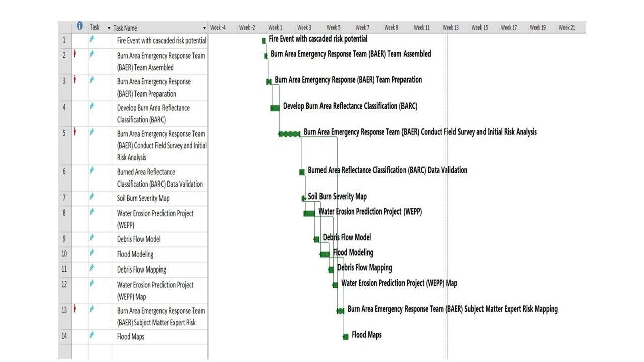Select the Debris Flow Model Gantt bar
The width and height of the screenshot is (644, 362).
click(x=317, y=239)
